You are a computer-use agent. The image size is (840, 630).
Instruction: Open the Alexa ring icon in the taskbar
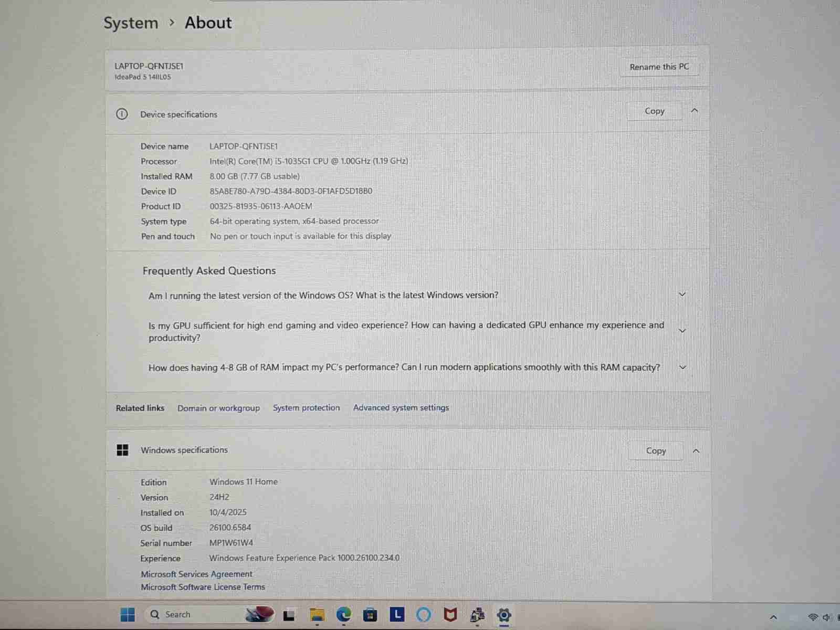click(423, 614)
